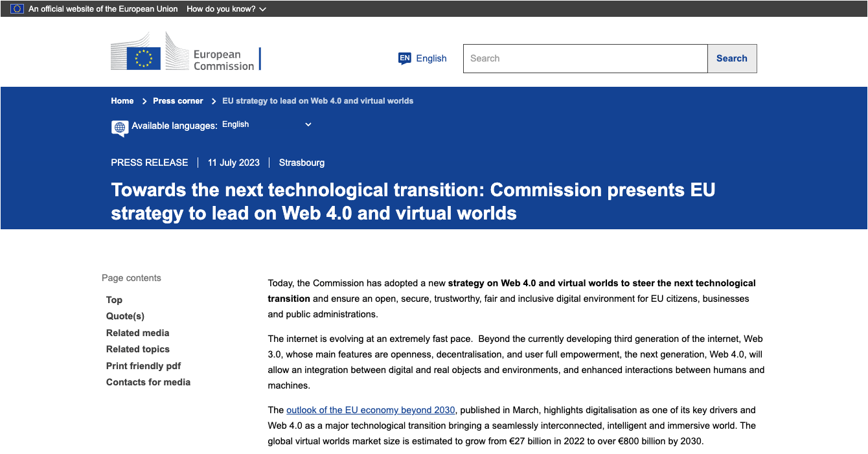Jump to Quote(s) section

click(x=125, y=316)
